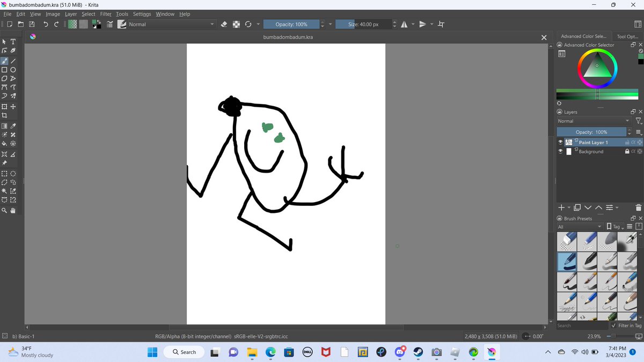Screen dimensions: 644x362
Task: Select the Fill bucket tool
Action: pyautogui.click(x=5, y=144)
